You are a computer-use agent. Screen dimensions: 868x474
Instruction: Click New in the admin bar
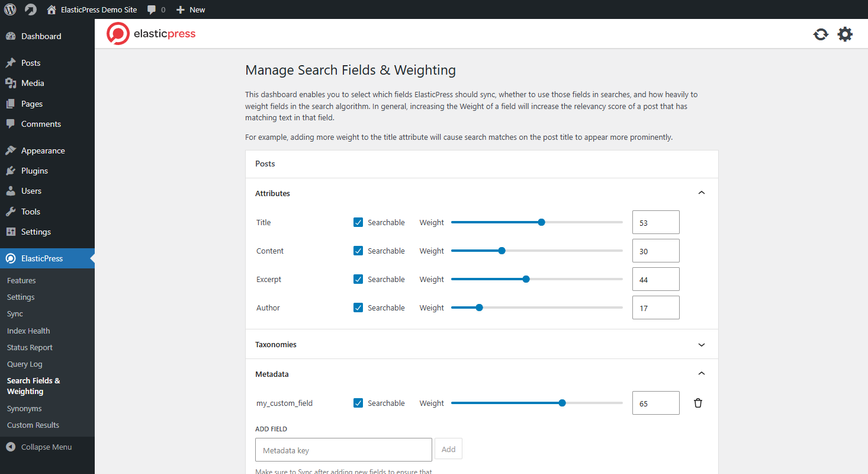coord(197,9)
